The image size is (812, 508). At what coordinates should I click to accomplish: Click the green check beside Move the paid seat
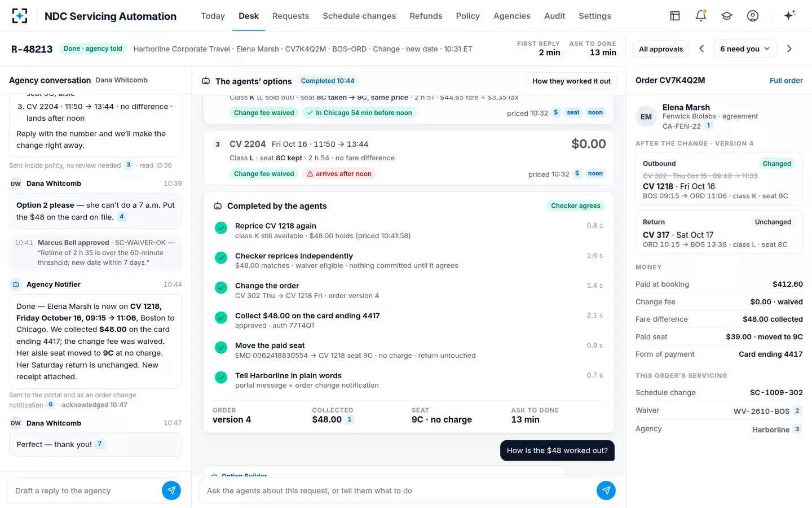[221, 348]
